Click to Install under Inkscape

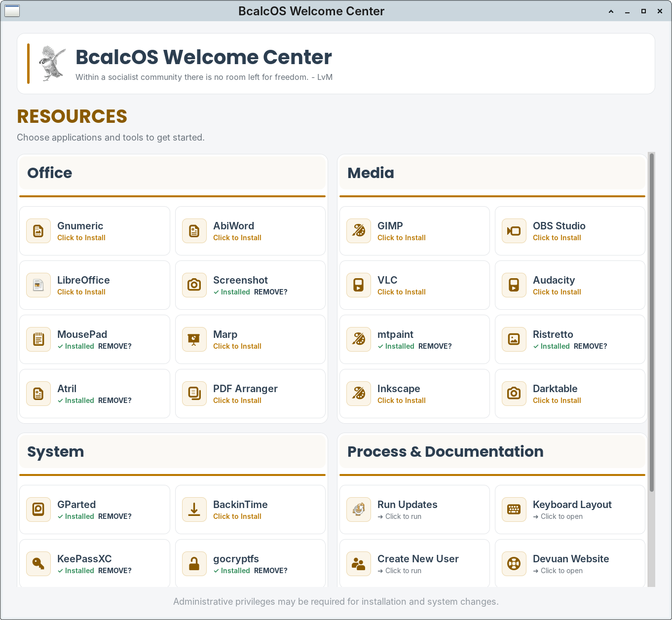coord(402,401)
